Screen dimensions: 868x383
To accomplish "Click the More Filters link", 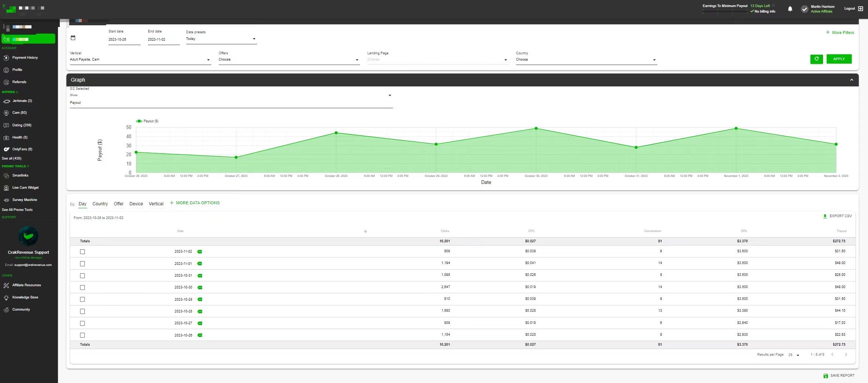I will [x=840, y=33].
